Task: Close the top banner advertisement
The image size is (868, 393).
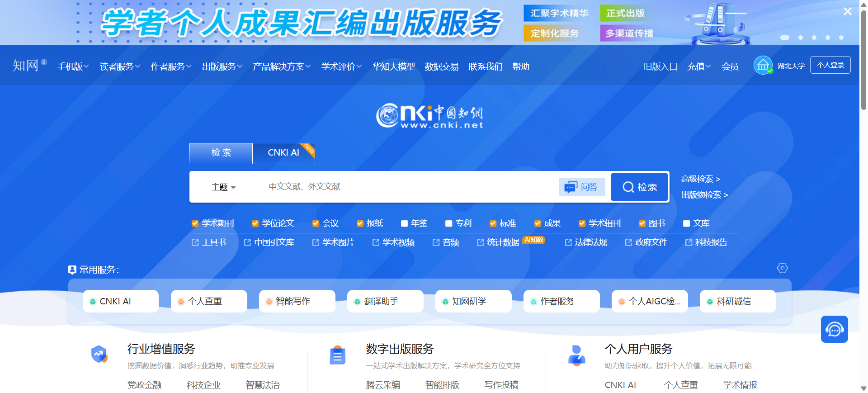Action: (848, 12)
